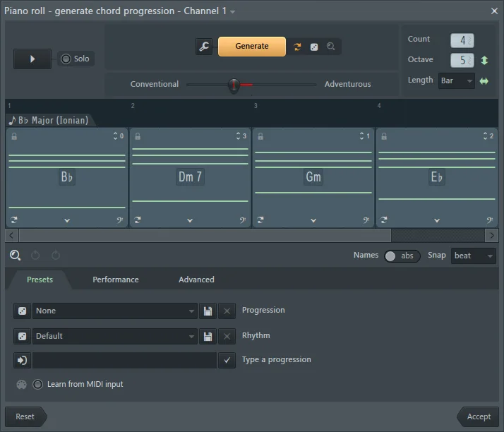Open the Rhythm preset dropdown showing Default
This screenshot has height=432, width=504.
pyautogui.click(x=115, y=336)
